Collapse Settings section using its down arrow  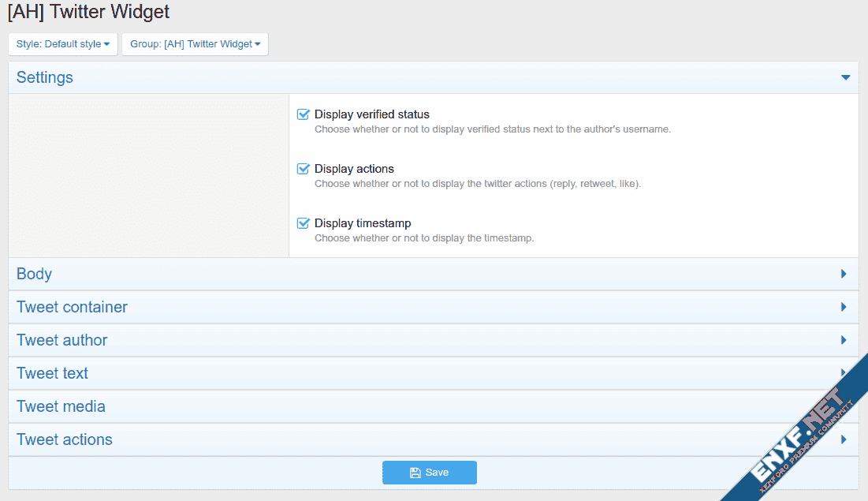click(x=845, y=77)
